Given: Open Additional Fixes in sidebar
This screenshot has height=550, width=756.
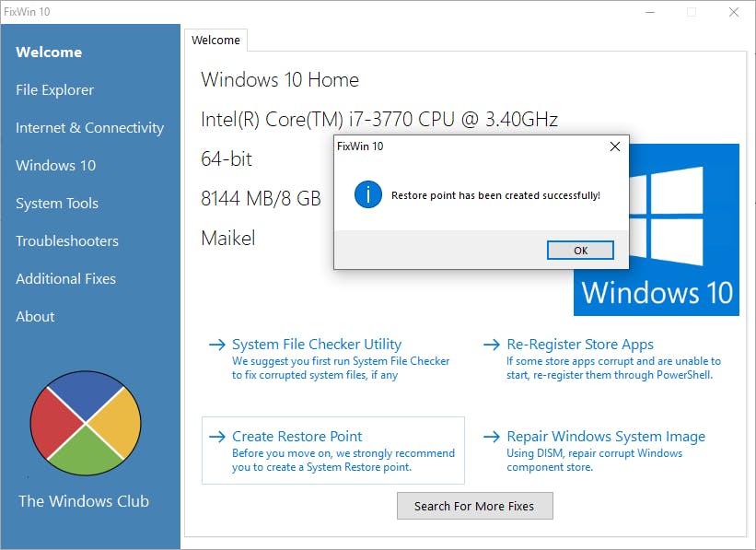Looking at the screenshot, I should [65, 279].
